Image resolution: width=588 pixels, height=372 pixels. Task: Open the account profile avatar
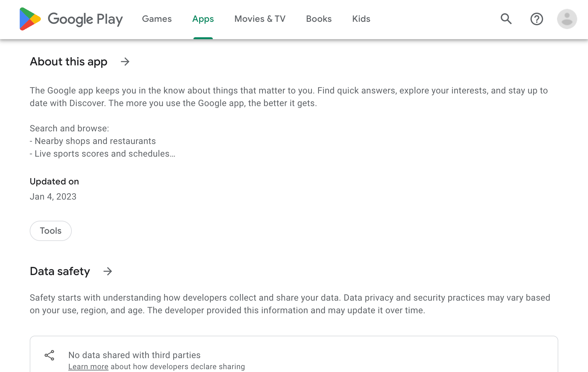coord(567,19)
